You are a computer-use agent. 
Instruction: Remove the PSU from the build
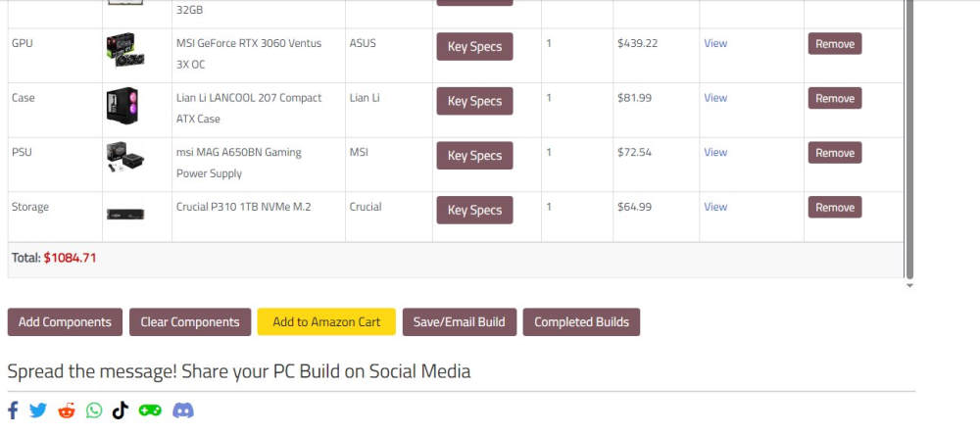point(835,153)
